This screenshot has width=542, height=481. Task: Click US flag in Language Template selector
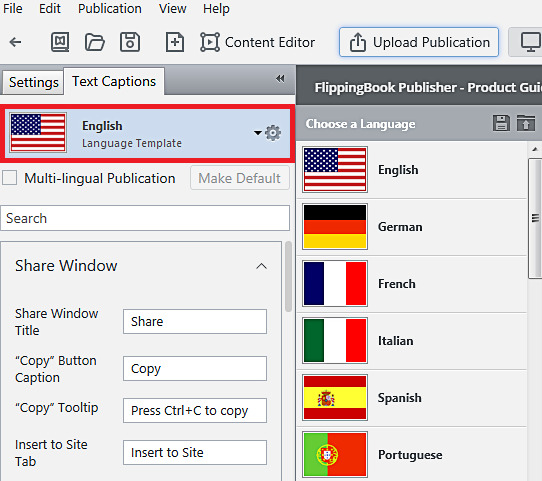coord(38,133)
